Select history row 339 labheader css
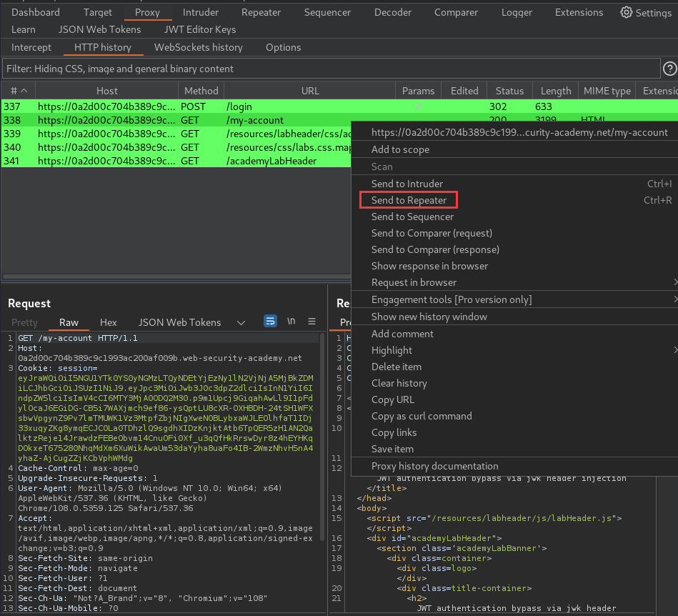 point(176,134)
